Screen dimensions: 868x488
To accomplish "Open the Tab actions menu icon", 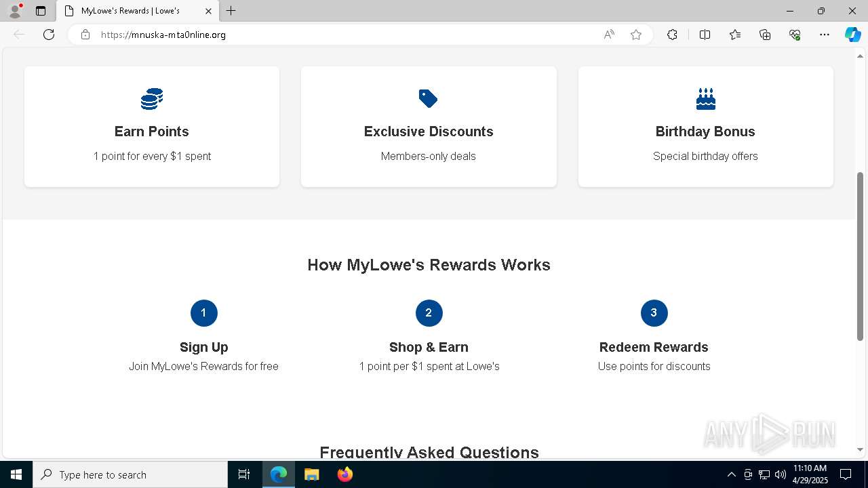I will click(41, 11).
